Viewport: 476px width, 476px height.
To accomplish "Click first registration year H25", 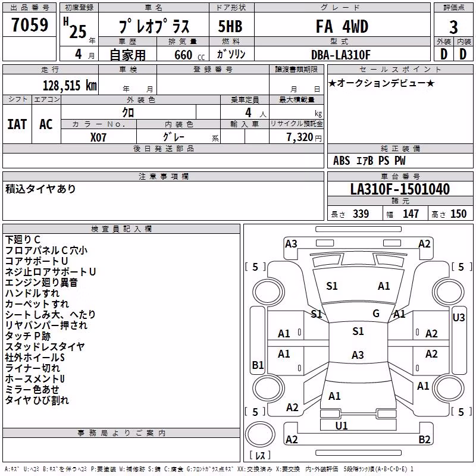I will (75, 28).
